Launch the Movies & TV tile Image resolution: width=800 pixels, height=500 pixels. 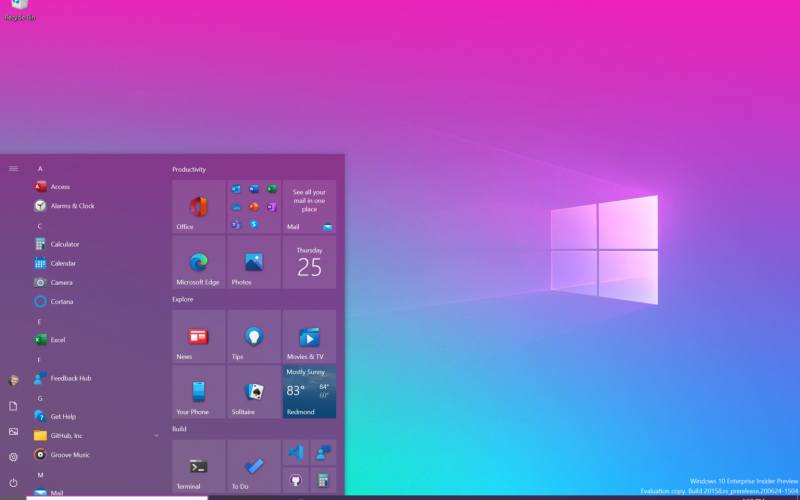pos(310,337)
